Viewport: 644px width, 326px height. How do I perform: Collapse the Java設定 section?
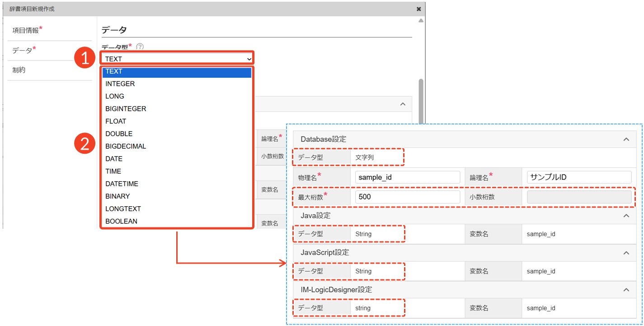[x=626, y=216]
